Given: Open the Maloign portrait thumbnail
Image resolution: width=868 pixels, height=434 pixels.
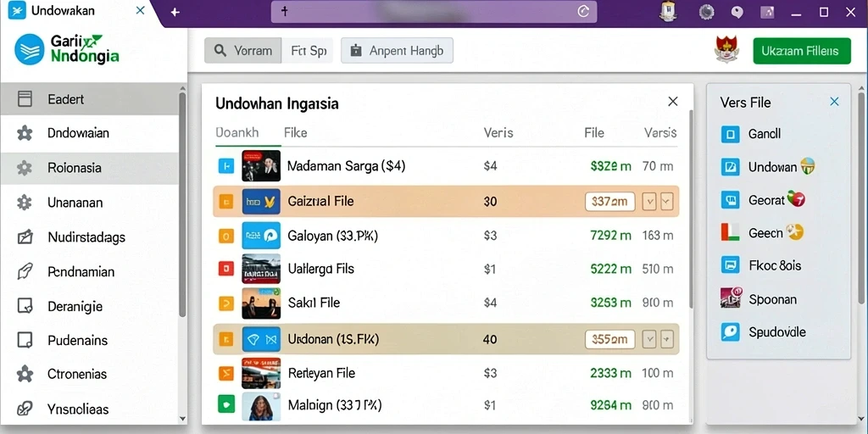Looking at the screenshot, I should point(261,406).
